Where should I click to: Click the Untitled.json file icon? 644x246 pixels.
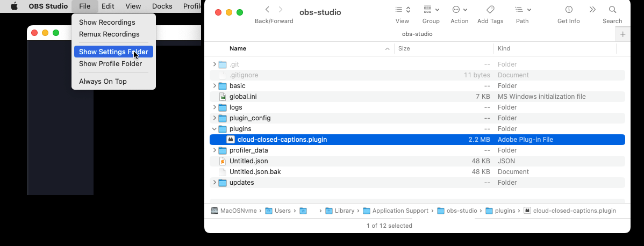tap(222, 161)
